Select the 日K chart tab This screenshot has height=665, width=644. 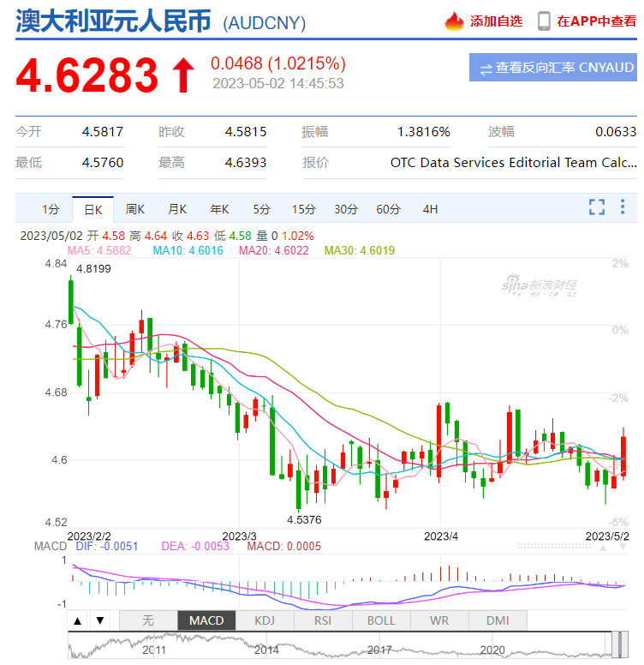pyautogui.click(x=92, y=209)
